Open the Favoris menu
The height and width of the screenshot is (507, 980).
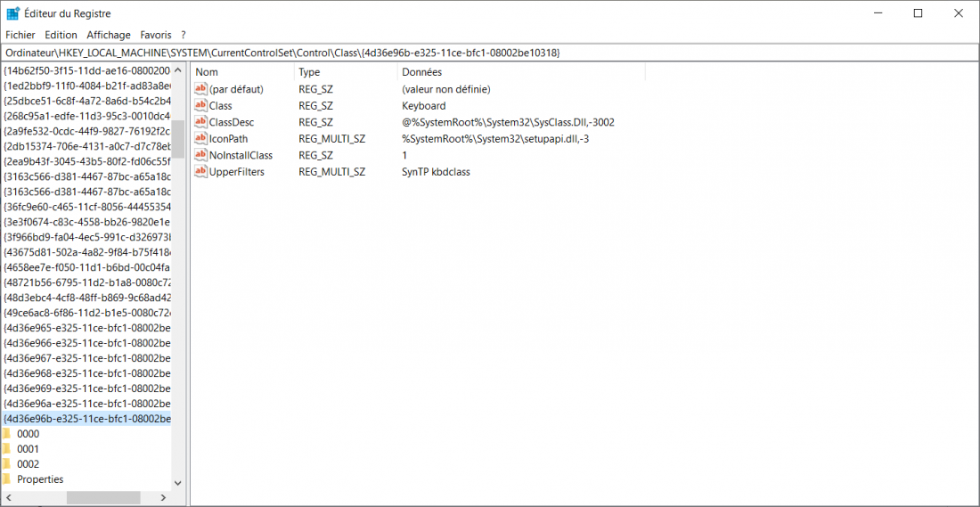coord(155,35)
